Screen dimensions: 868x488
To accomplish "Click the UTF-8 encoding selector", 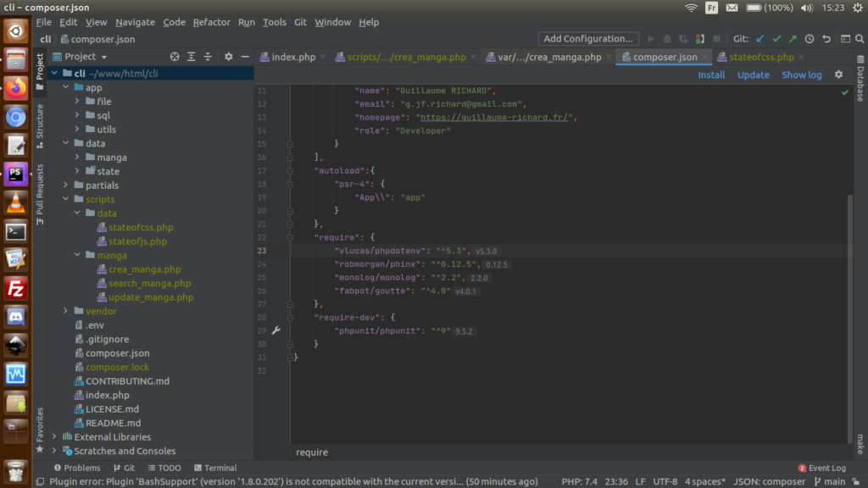I will click(665, 482).
